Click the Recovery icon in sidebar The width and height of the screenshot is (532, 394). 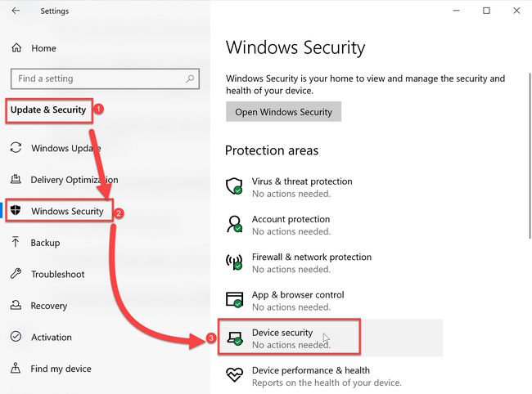pyautogui.click(x=16, y=306)
